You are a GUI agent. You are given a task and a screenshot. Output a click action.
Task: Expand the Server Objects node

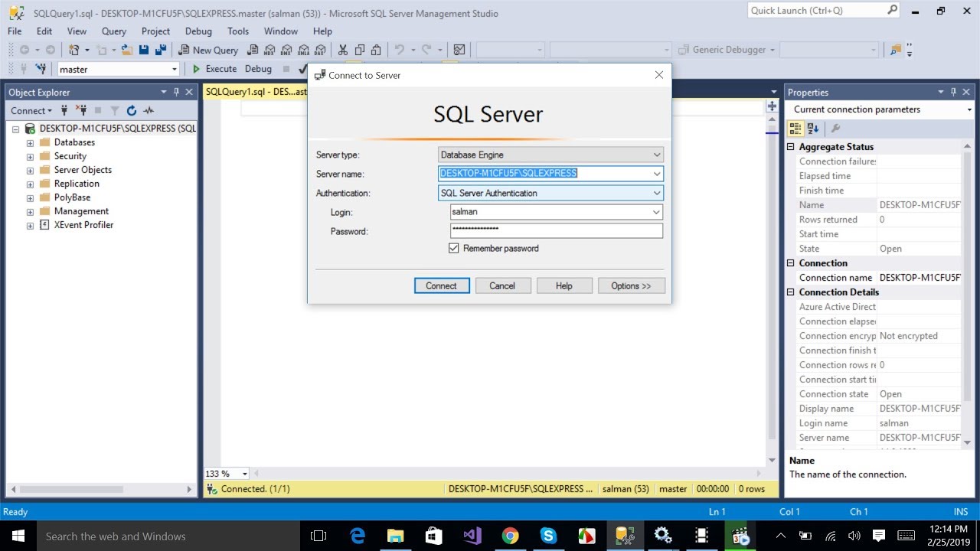tap(30, 171)
